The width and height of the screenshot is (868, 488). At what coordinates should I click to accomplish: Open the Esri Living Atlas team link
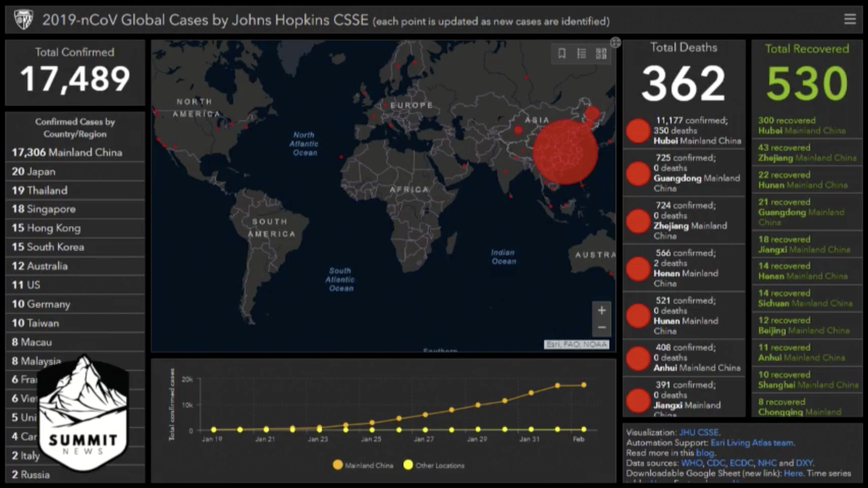point(752,443)
